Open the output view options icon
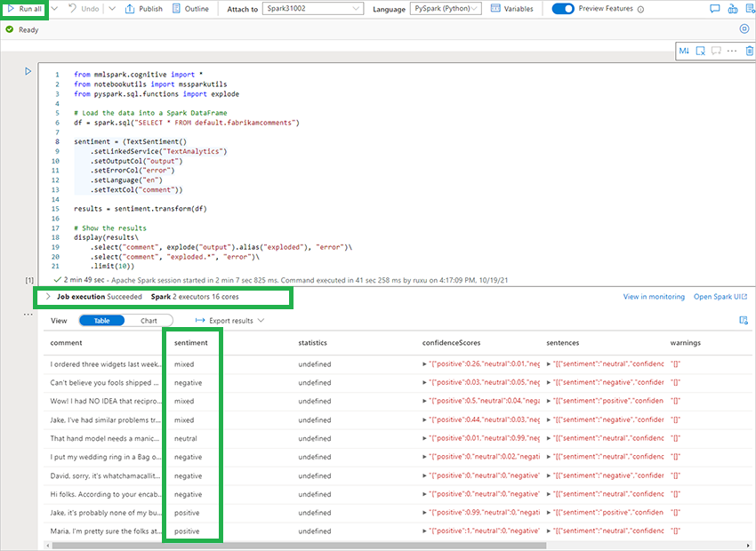This screenshot has height=551, width=756. click(x=744, y=320)
